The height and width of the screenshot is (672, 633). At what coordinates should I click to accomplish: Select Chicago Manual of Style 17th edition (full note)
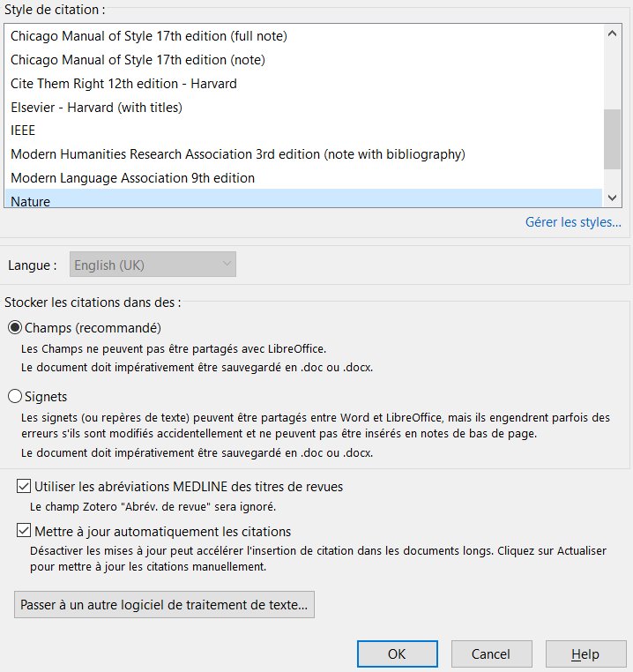point(149,36)
